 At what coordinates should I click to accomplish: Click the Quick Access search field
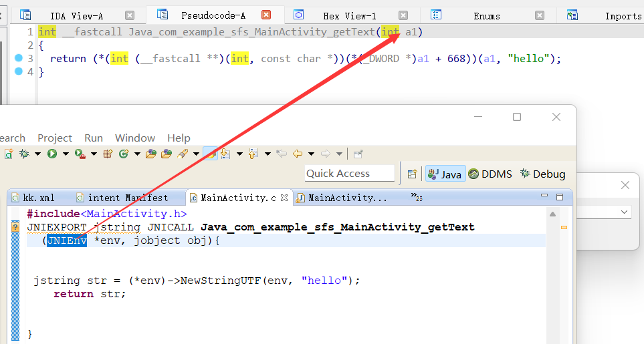tap(350, 174)
